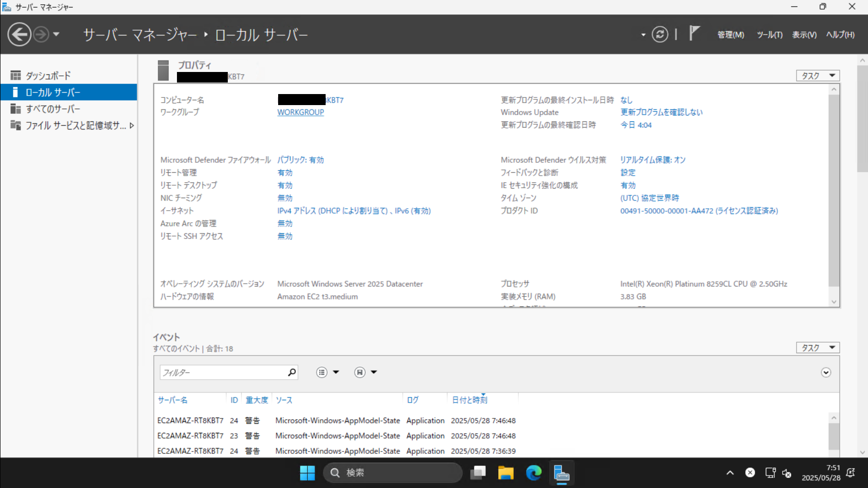Click the フィルター input field in events
868x488 pixels.
[x=223, y=372]
